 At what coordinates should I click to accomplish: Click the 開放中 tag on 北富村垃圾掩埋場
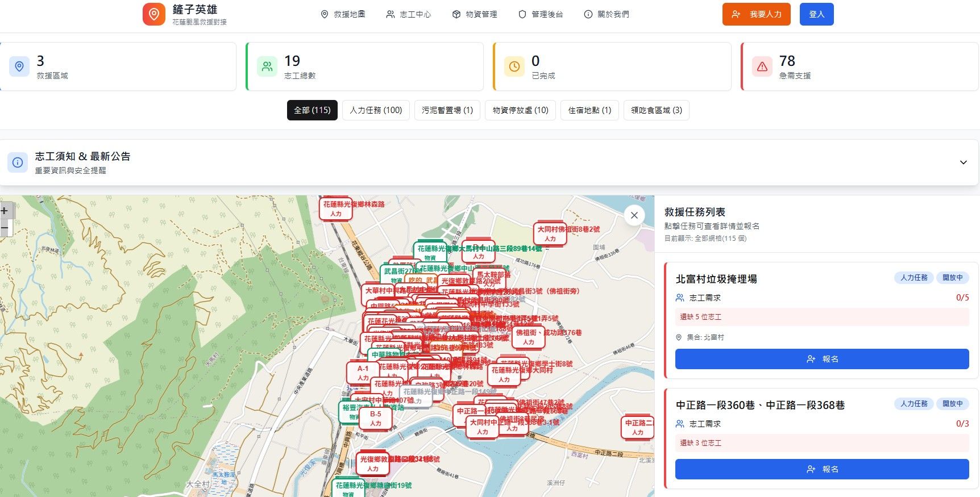pyautogui.click(x=953, y=278)
